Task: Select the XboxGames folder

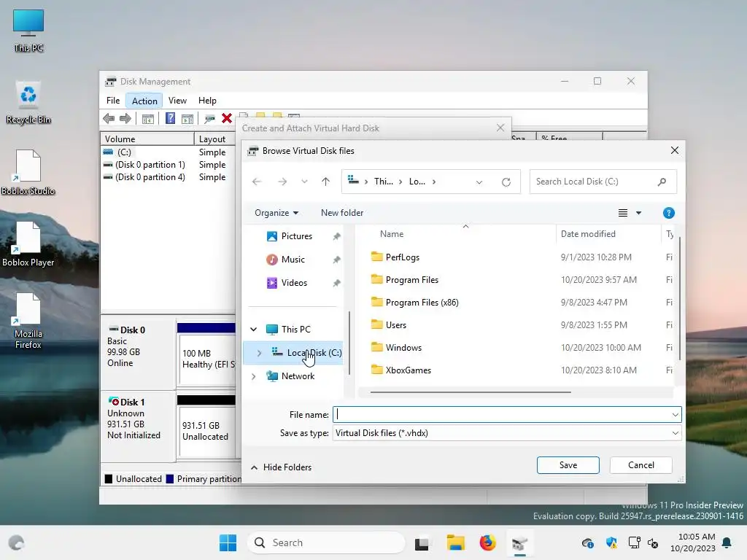Action: pos(400,370)
